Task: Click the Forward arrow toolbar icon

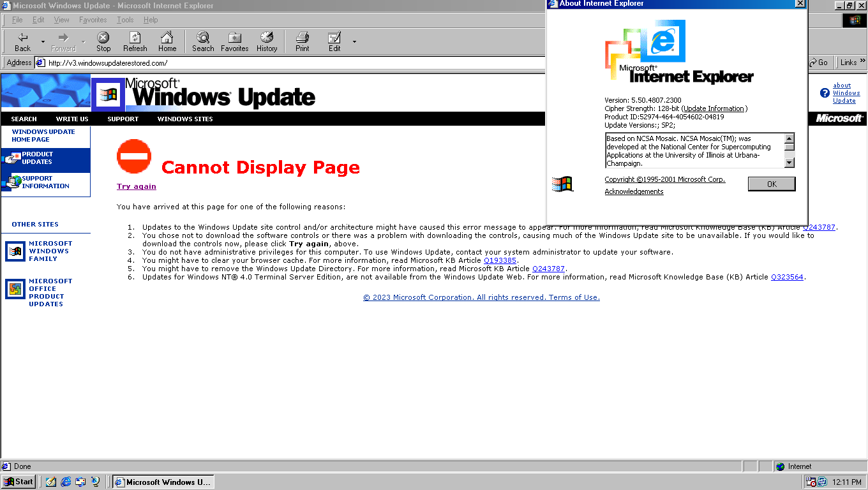Action: tap(63, 38)
